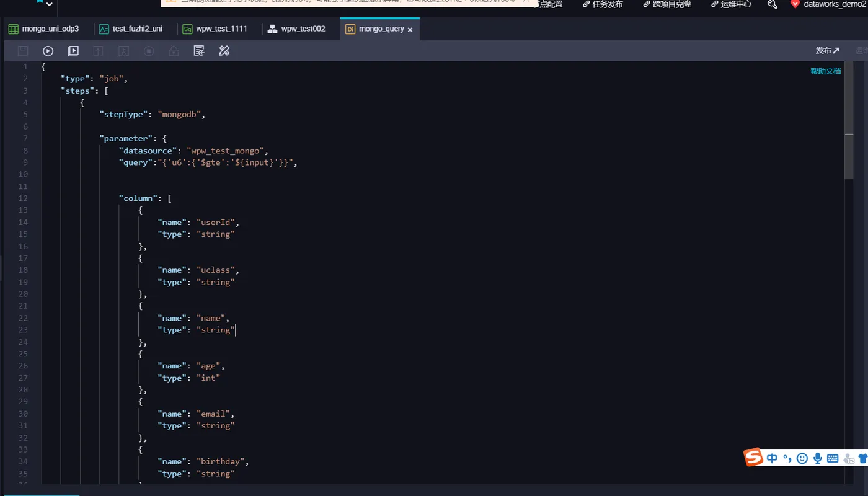Toggle the punctuation mode icon

[787, 458]
